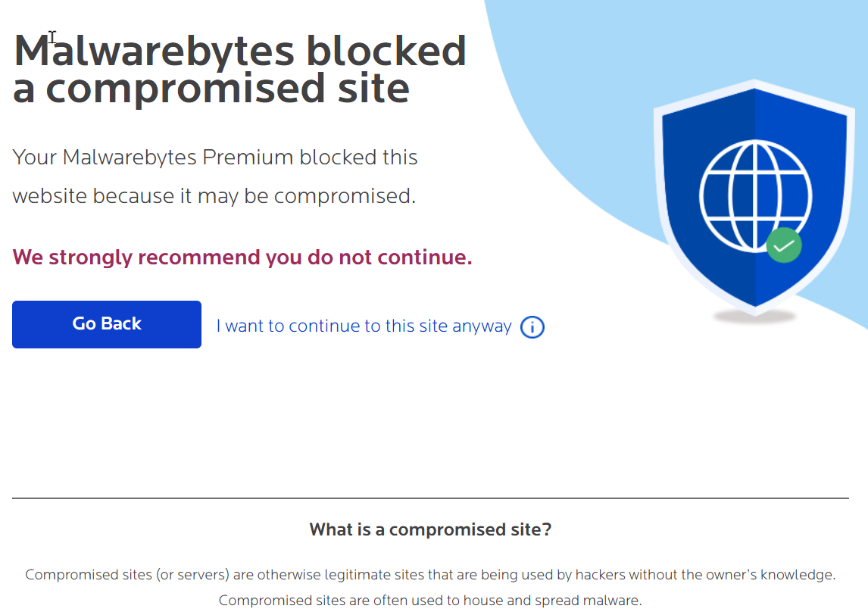Click the 'What is a compromised site?' heading
The image size is (868, 615).
pyautogui.click(x=430, y=529)
